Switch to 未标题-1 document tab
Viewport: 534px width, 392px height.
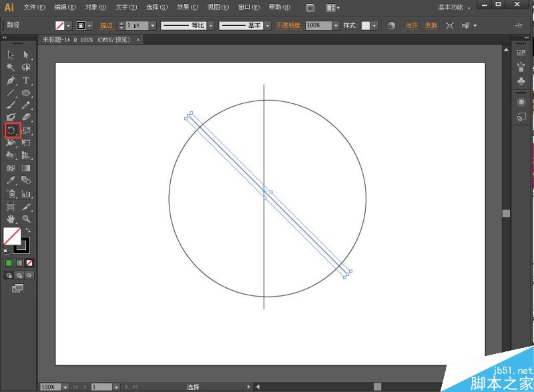pyautogui.click(x=86, y=40)
